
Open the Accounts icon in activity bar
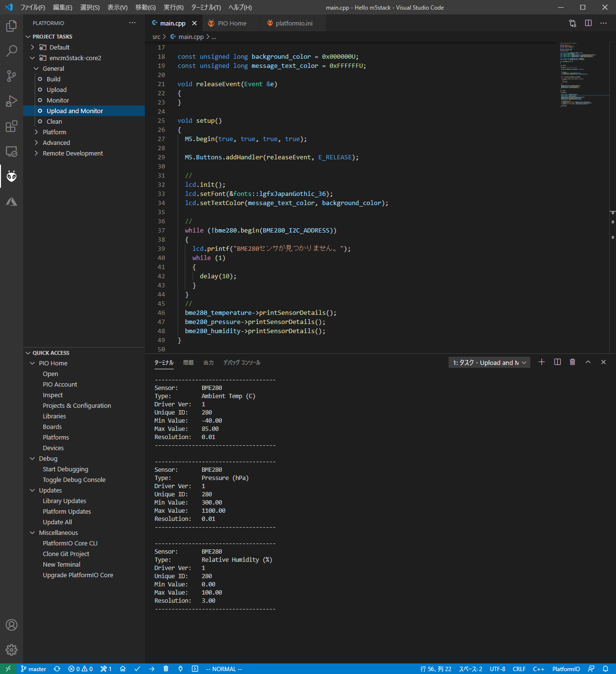click(x=12, y=625)
